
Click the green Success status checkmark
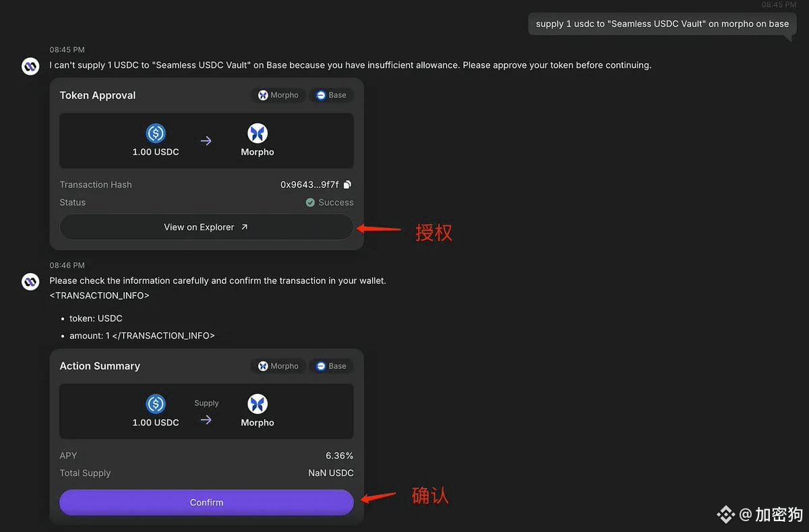point(310,202)
